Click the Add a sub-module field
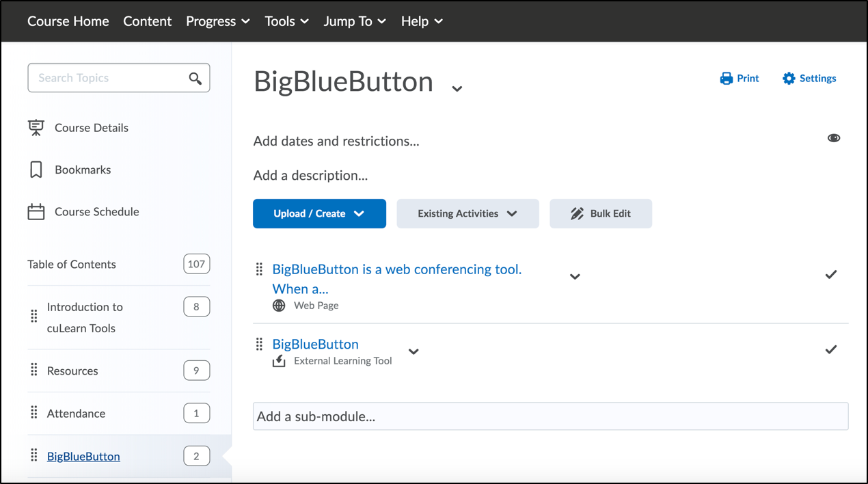This screenshot has width=868, height=484. point(550,416)
